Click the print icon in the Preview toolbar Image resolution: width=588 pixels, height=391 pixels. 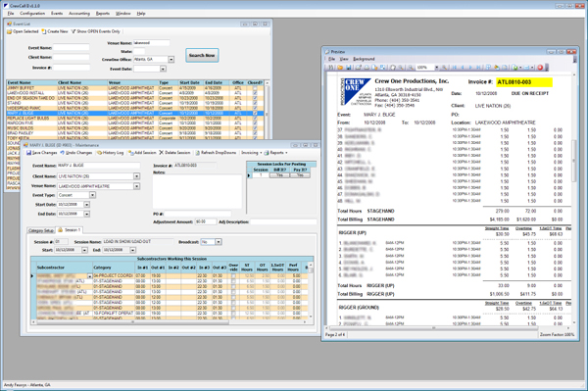358,68
